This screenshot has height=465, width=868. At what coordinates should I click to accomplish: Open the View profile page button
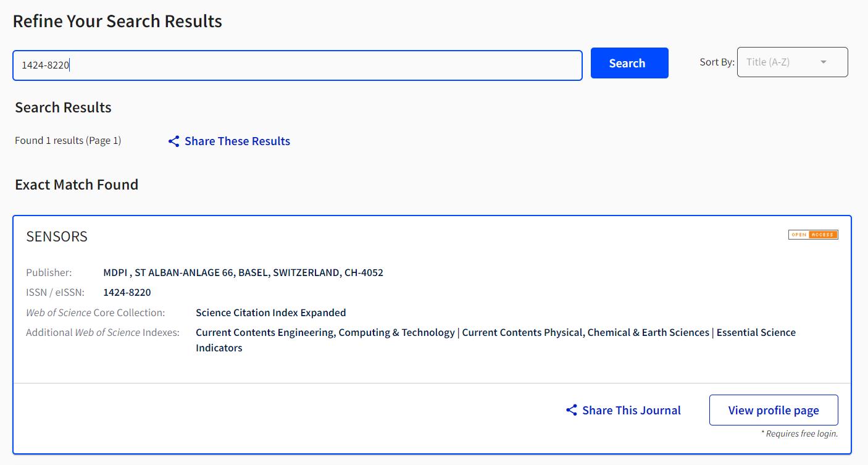tap(773, 410)
